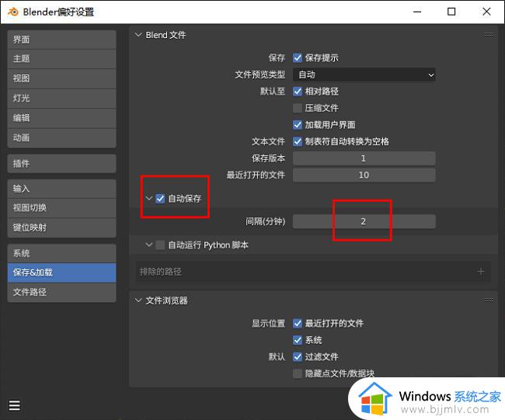Enable 隐藏点文件/数据块 checkbox
The width and height of the screenshot is (505, 420).
(298, 373)
